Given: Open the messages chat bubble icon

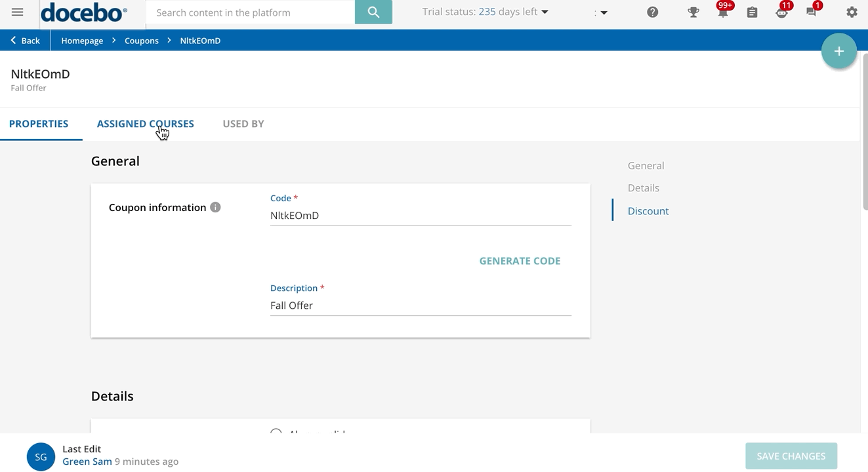Looking at the screenshot, I should click(x=811, y=12).
